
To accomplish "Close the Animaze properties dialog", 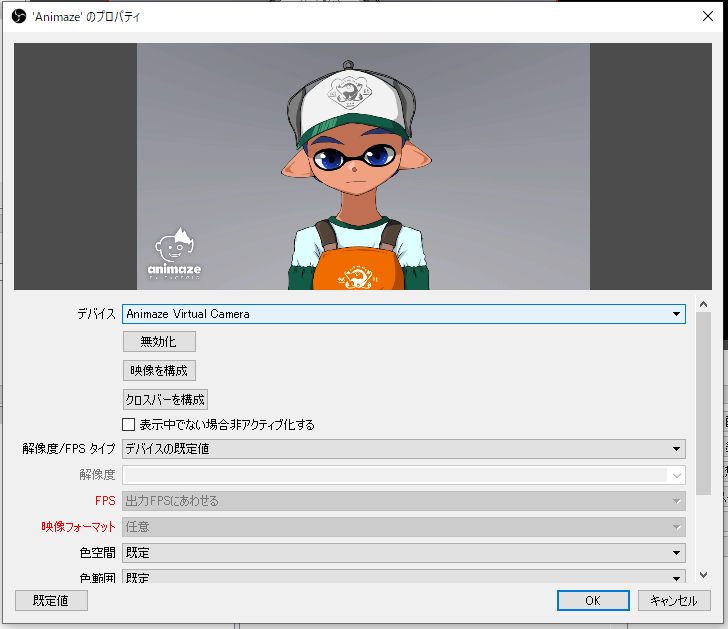I will (708, 16).
